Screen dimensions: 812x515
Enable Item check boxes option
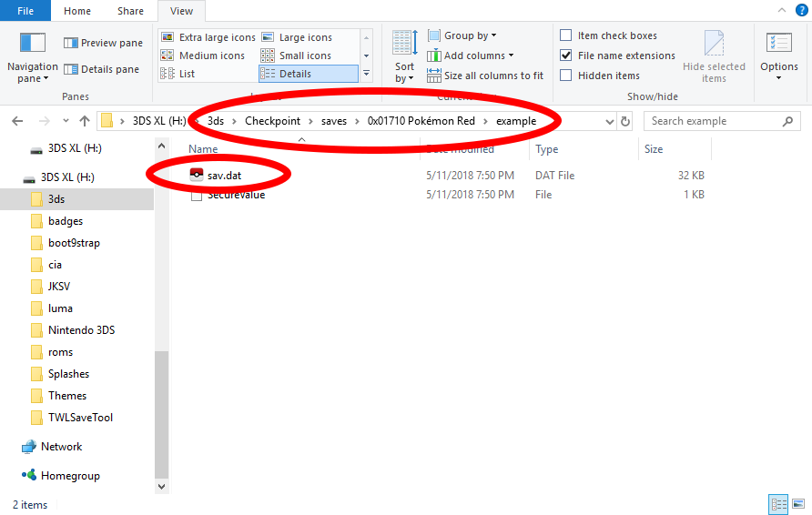(x=566, y=35)
